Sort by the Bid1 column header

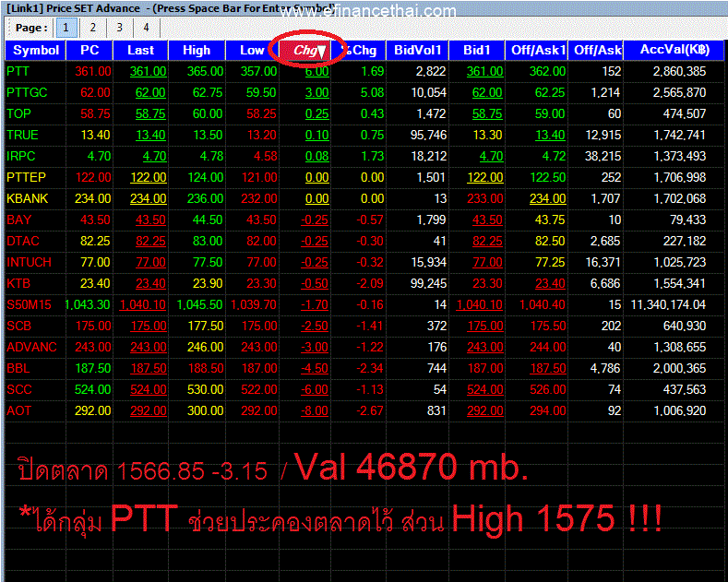[477, 50]
